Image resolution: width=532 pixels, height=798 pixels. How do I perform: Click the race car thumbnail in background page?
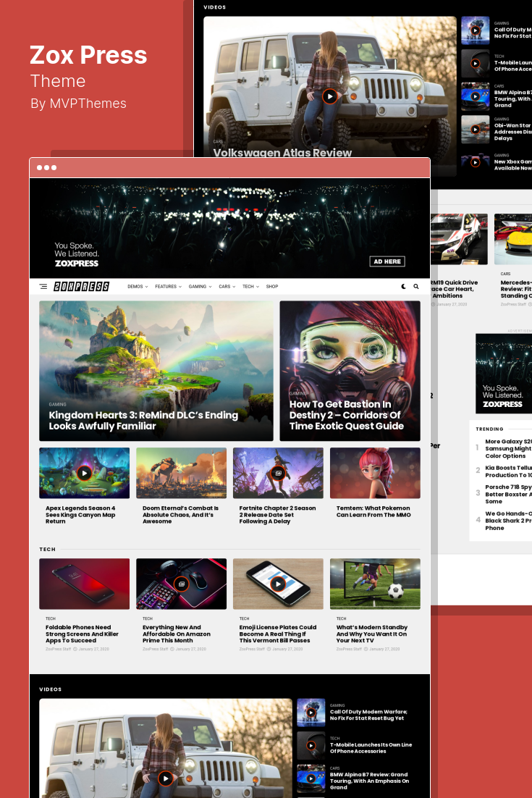coord(460,239)
